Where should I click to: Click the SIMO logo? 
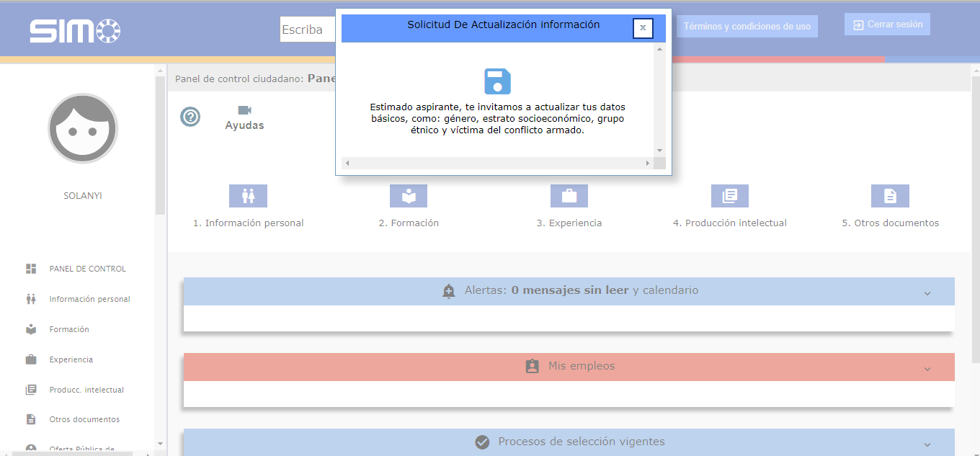point(75,31)
